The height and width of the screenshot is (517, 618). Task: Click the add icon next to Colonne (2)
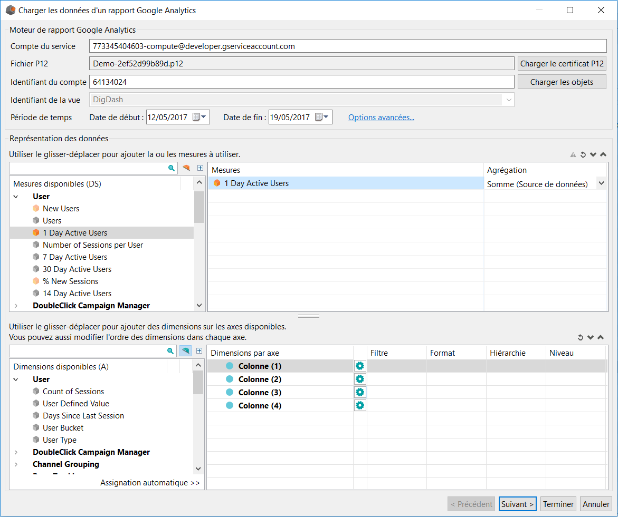(x=359, y=380)
